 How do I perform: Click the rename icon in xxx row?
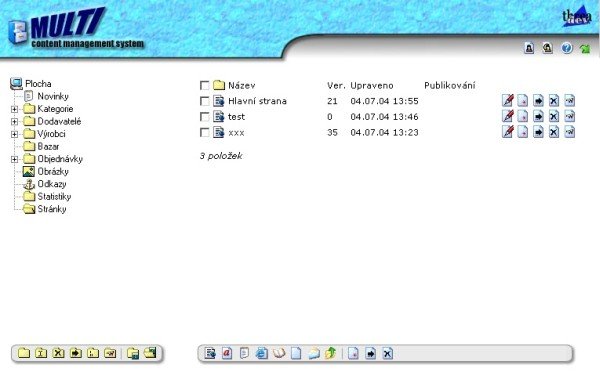(x=569, y=132)
